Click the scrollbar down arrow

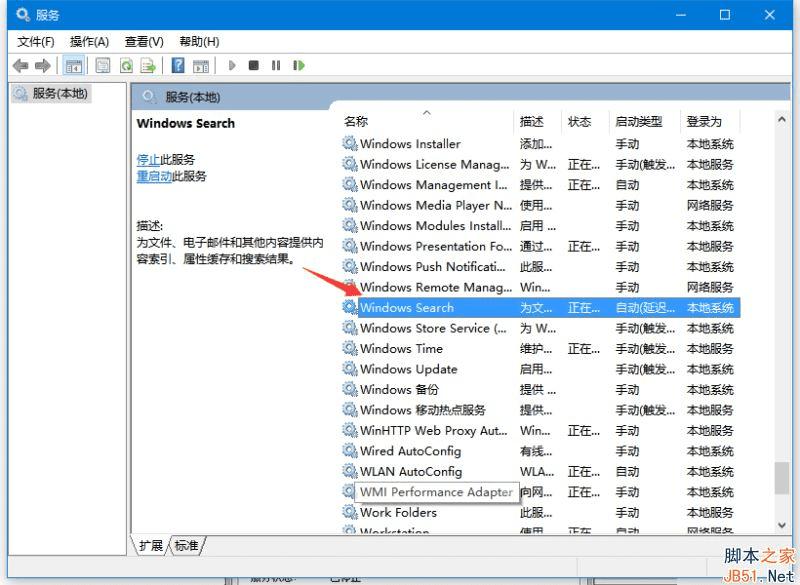pyautogui.click(x=781, y=525)
